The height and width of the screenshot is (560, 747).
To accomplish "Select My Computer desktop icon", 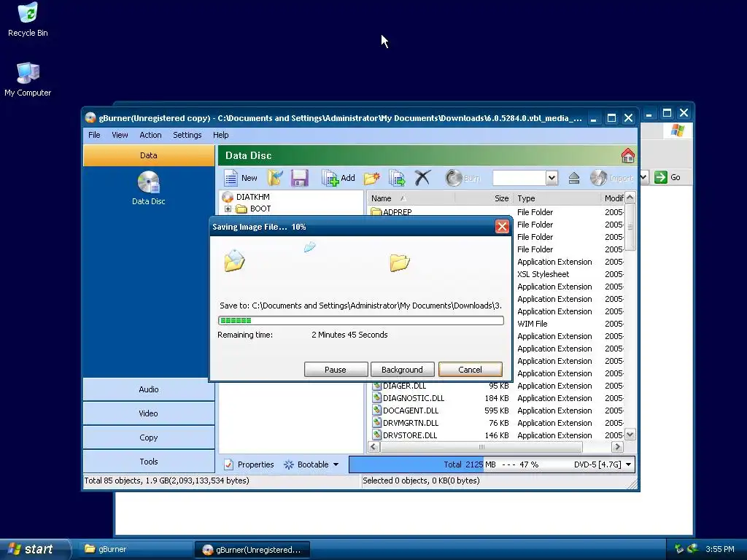I will click(x=28, y=79).
